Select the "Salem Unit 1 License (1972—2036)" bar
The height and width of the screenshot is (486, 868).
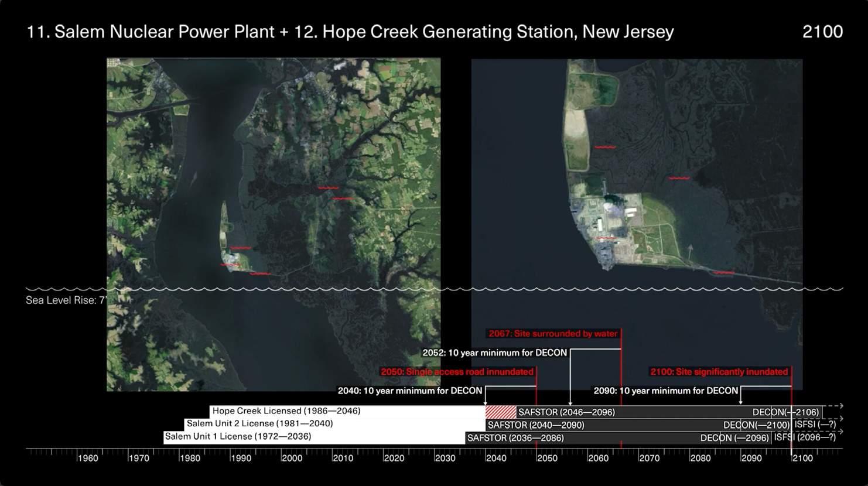[x=315, y=437]
